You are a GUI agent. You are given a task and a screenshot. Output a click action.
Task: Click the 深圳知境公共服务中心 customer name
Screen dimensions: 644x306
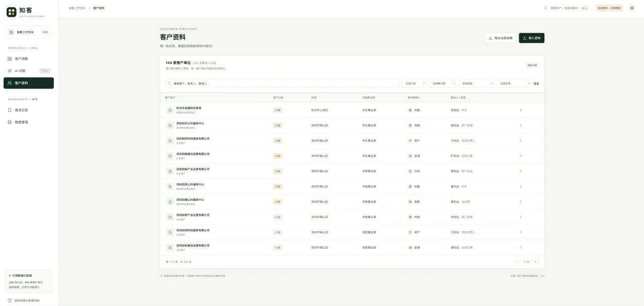click(x=190, y=199)
